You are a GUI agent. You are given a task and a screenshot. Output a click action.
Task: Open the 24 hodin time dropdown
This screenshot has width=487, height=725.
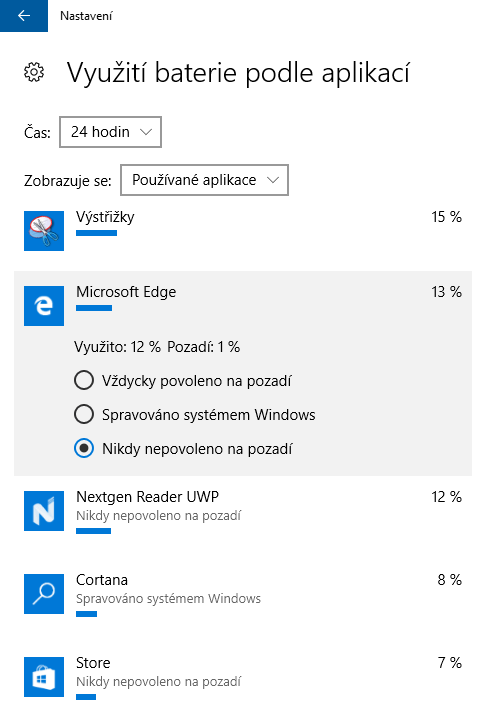pyautogui.click(x=111, y=132)
